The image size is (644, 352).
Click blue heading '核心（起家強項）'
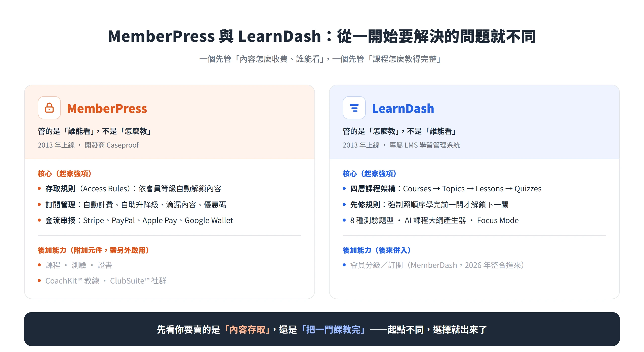370,173
